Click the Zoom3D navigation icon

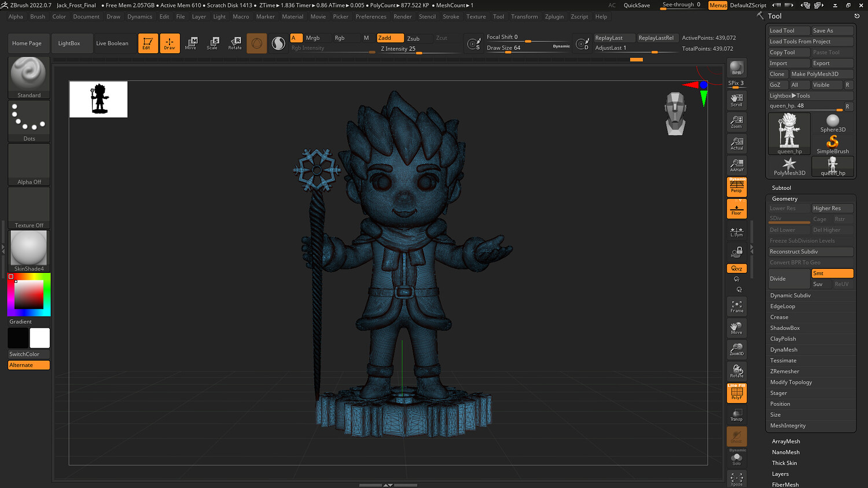[x=737, y=350]
